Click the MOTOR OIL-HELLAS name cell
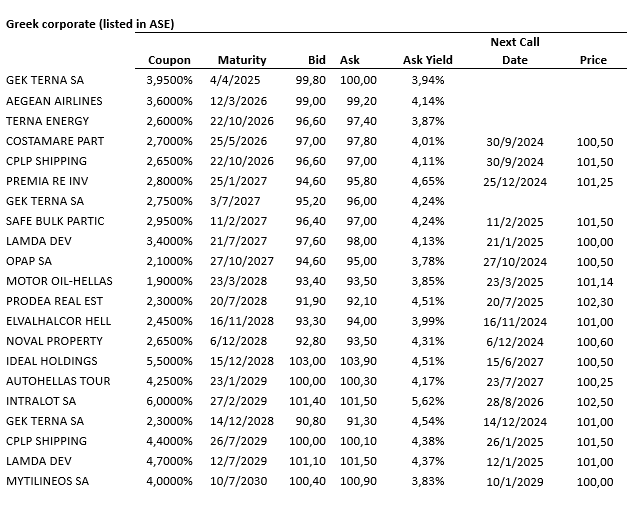Image resolution: width=643 pixels, height=511 pixels. pos(57,281)
